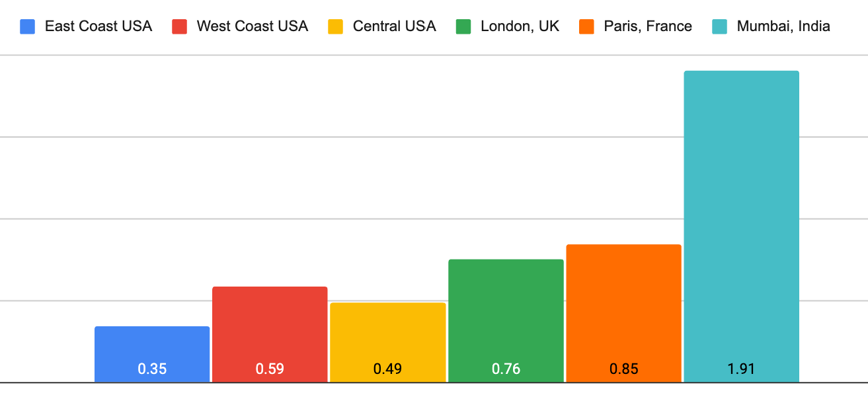Click the green London, UK legend swatch
This screenshot has height=409, width=868.
(x=463, y=26)
